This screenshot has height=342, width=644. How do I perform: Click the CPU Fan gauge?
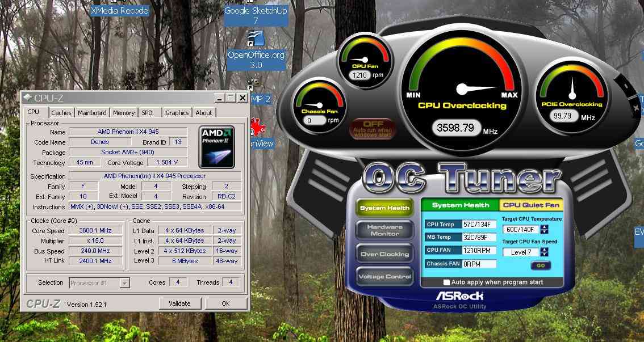365,61
